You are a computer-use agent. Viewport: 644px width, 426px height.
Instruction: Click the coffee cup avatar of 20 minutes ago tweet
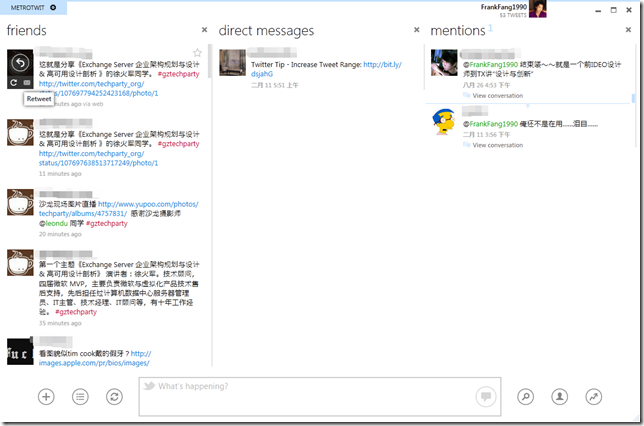pos(20,203)
